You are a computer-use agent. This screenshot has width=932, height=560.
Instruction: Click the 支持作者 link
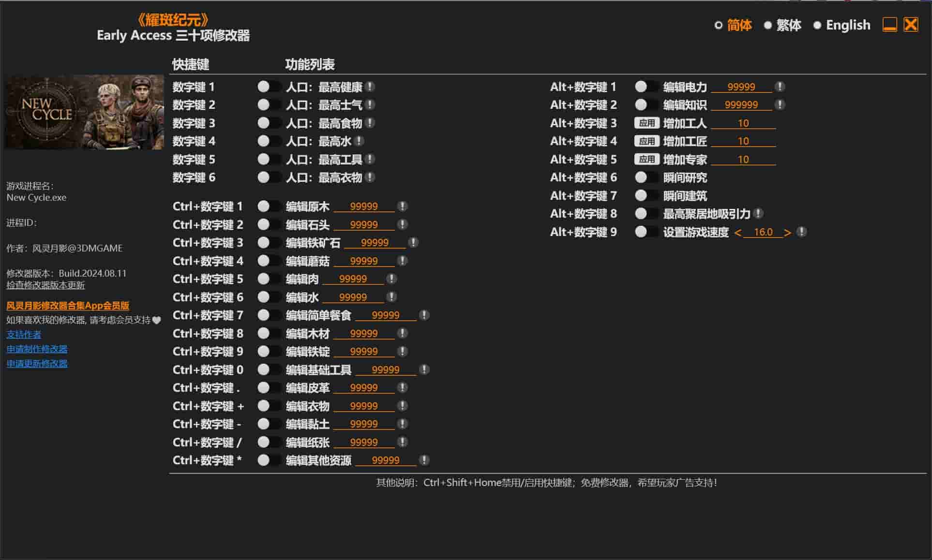23,334
